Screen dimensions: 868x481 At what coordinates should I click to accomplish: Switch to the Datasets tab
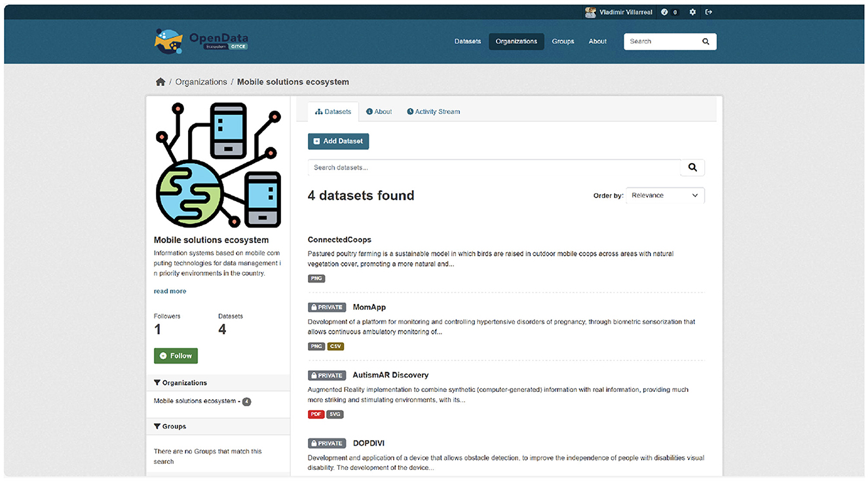333,112
